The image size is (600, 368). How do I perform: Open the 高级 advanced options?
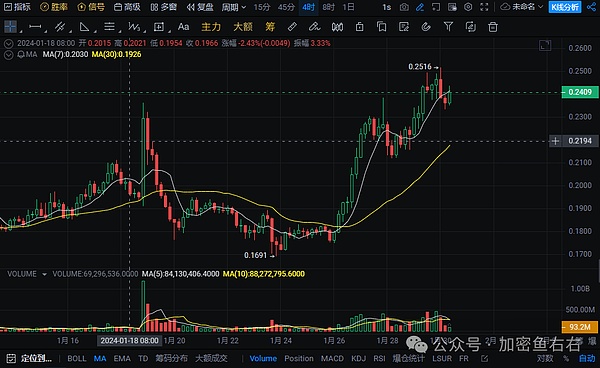click(x=127, y=7)
